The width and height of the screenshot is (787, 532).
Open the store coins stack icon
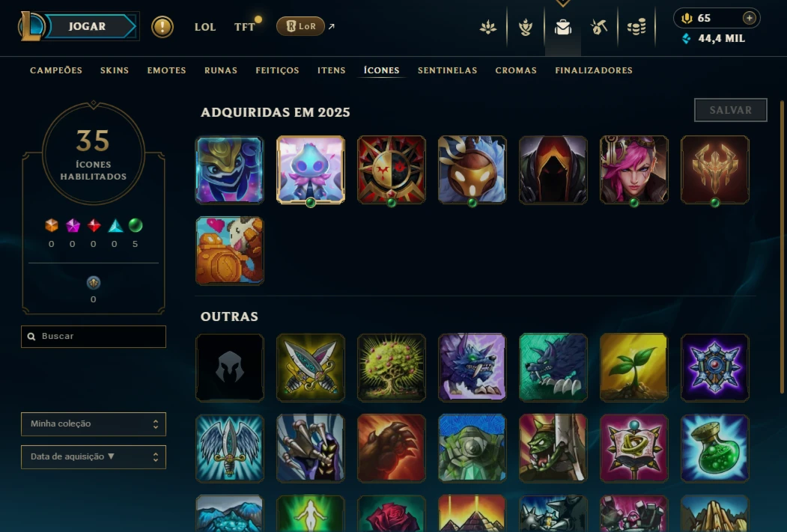pyautogui.click(x=636, y=27)
